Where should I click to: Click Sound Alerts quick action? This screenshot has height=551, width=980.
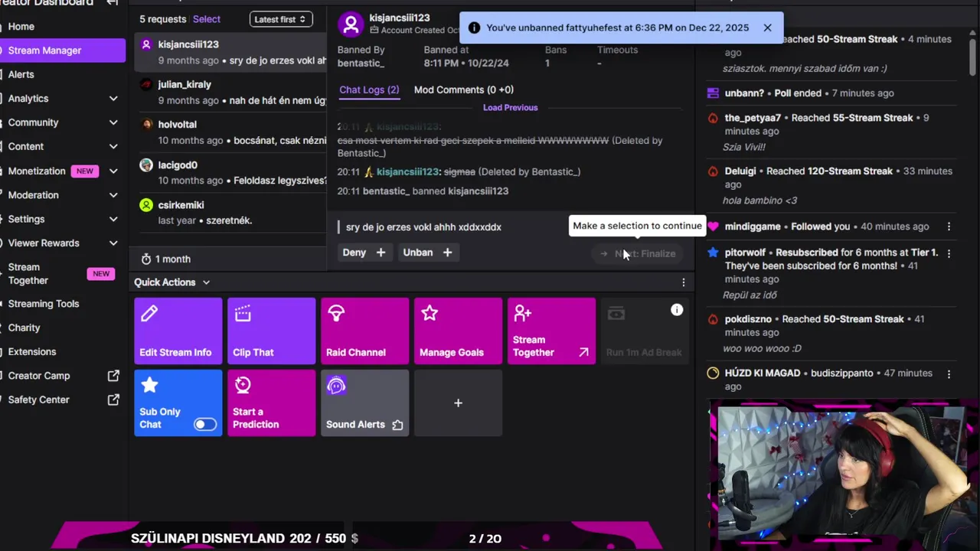(365, 403)
